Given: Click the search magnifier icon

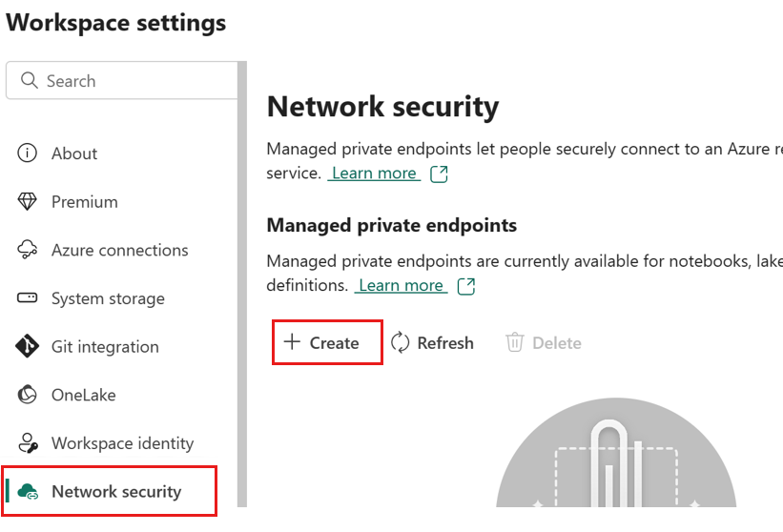Looking at the screenshot, I should [x=29, y=80].
